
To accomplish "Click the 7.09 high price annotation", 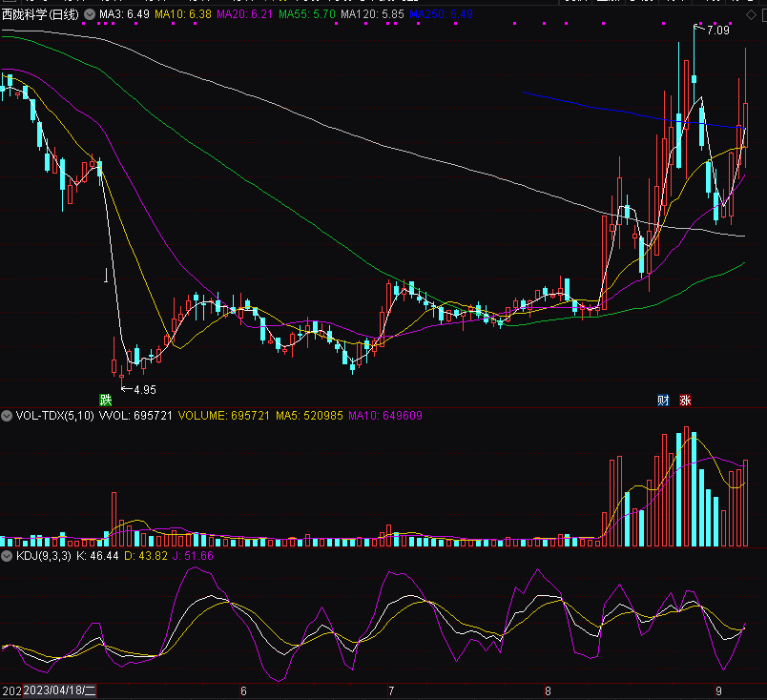I will (717, 31).
